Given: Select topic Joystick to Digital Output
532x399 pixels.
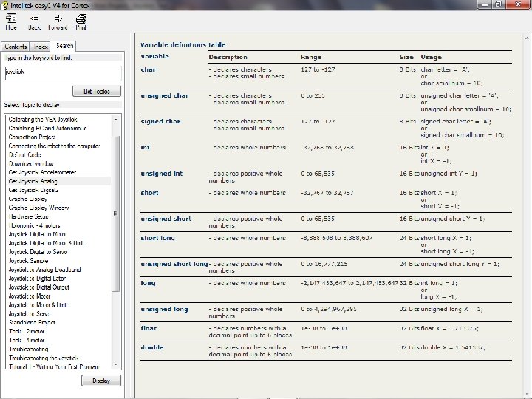Looking at the screenshot, I should point(39,287).
